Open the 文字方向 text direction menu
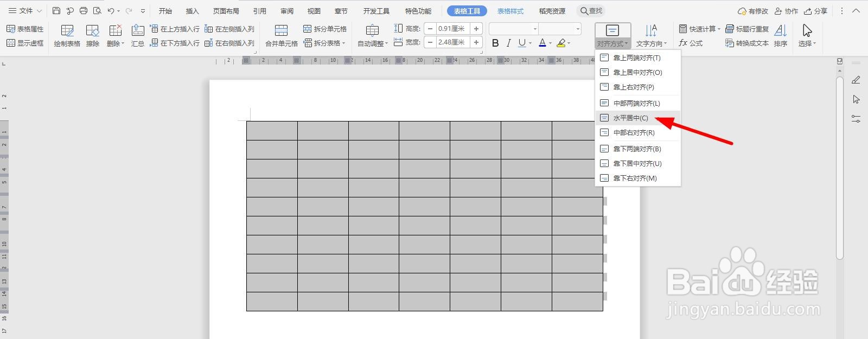 (651, 36)
